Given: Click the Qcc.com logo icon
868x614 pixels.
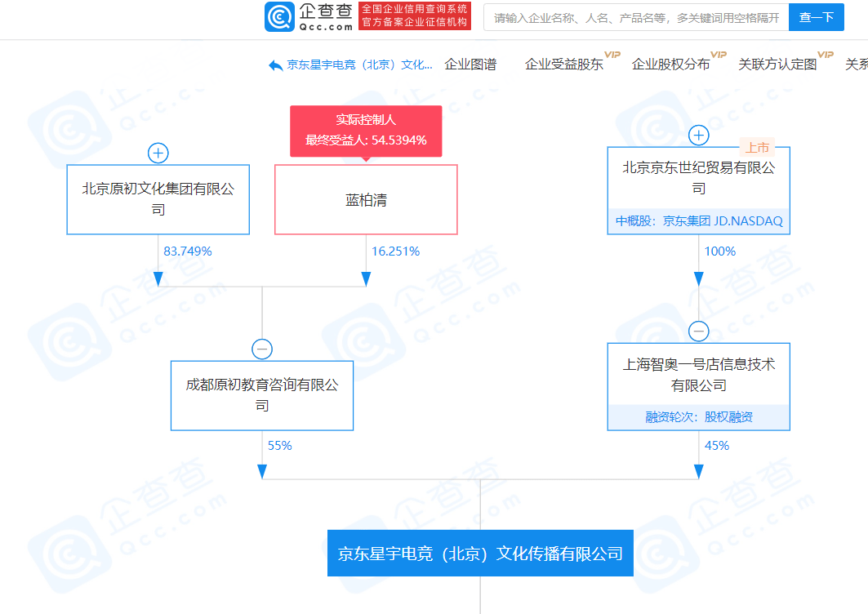Looking at the screenshot, I should [x=279, y=16].
